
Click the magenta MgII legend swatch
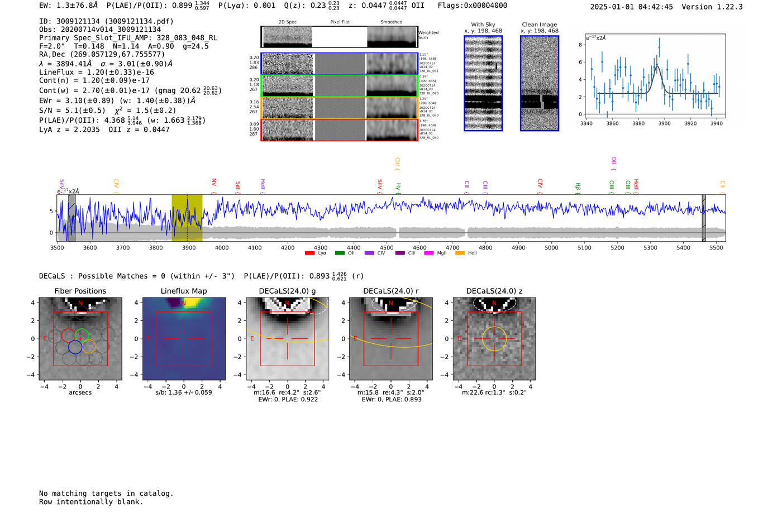point(429,253)
